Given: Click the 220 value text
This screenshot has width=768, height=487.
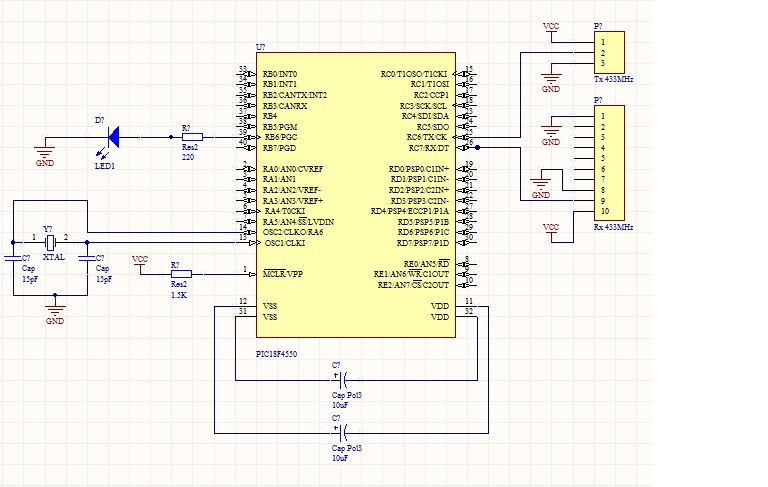Looking at the screenshot, I should (x=188, y=157).
